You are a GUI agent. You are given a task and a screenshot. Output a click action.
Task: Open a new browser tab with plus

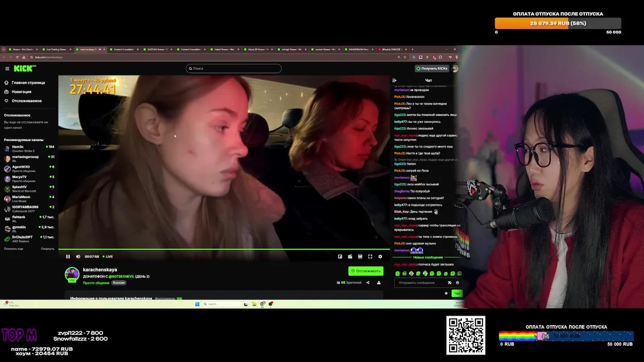[413, 49]
